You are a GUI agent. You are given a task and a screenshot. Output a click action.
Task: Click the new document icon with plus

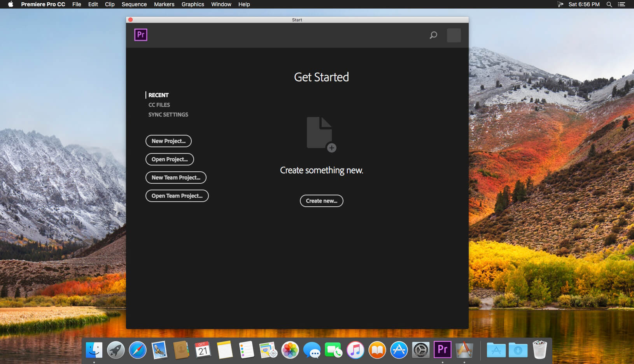point(321,134)
